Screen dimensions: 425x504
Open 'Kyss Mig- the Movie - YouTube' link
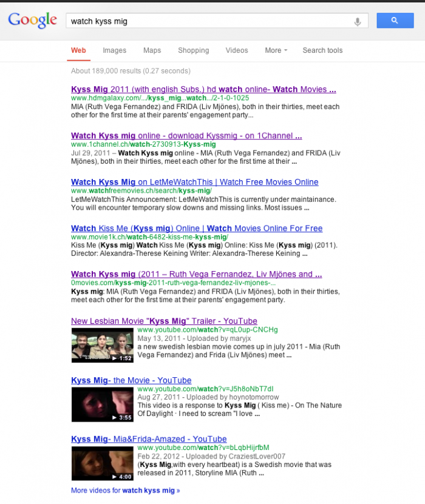(131, 380)
